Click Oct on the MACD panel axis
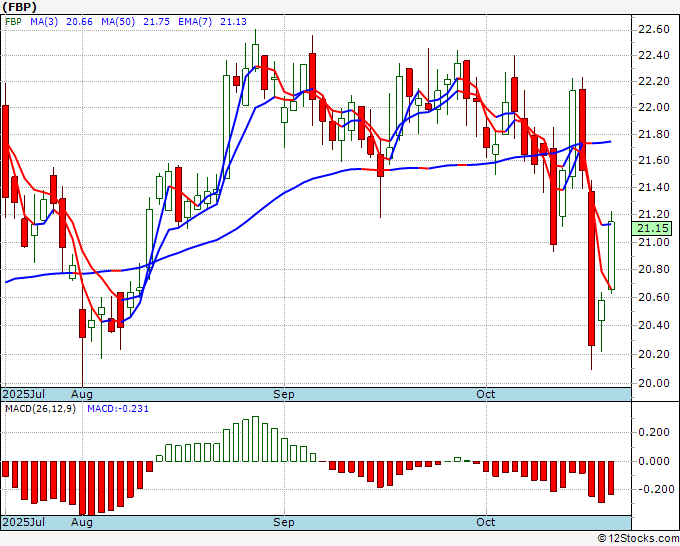The height and width of the screenshot is (546, 680). tap(486, 522)
